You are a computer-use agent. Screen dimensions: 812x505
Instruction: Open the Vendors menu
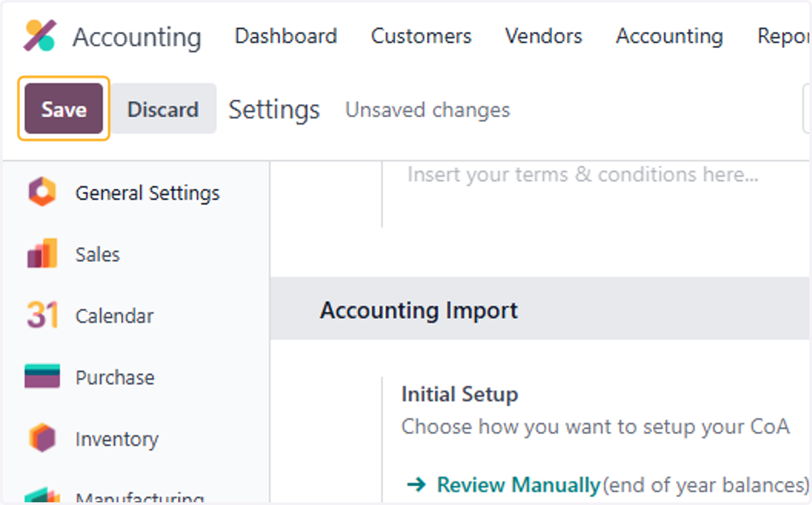click(x=543, y=36)
